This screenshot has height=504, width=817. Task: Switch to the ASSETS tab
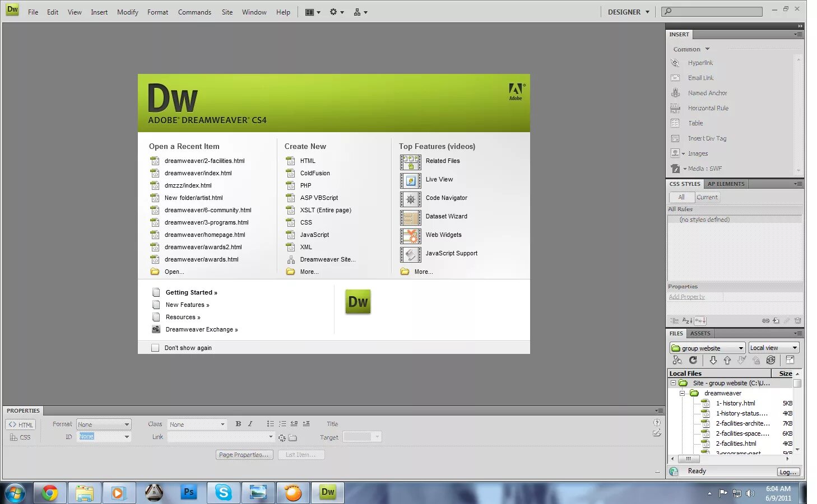pyautogui.click(x=700, y=333)
